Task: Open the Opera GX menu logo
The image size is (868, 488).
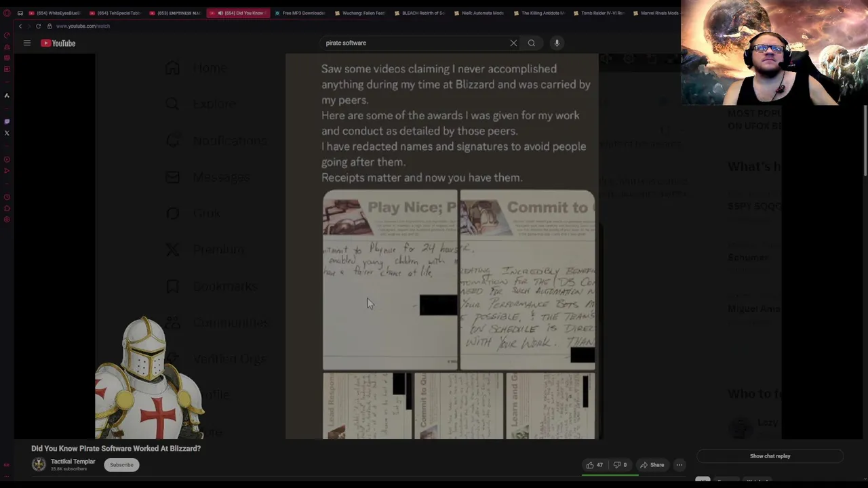Action: pyautogui.click(x=7, y=13)
